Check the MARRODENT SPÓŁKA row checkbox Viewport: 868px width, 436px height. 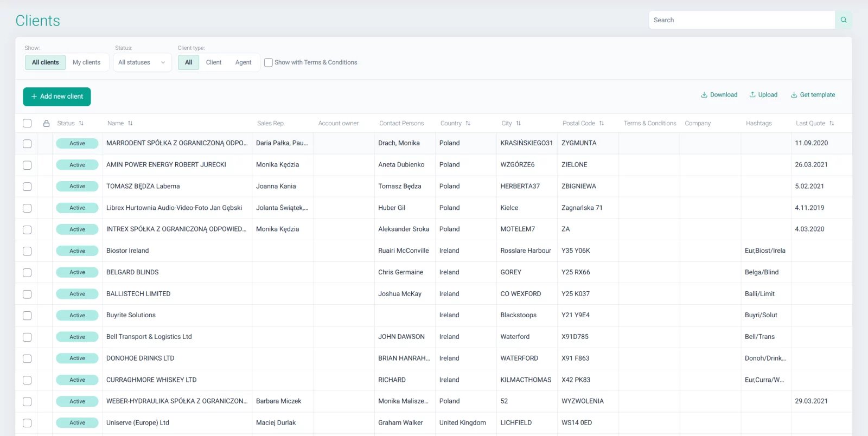[27, 144]
